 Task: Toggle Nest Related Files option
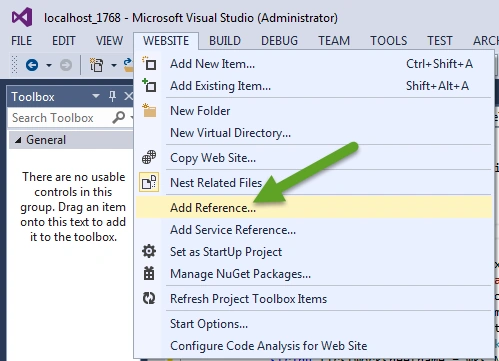tap(314, 183)
